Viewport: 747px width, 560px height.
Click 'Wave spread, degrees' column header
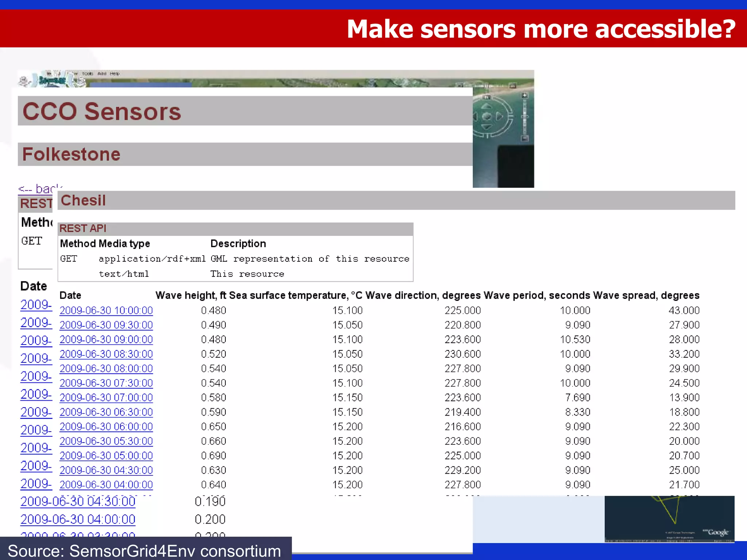(646, 295)
